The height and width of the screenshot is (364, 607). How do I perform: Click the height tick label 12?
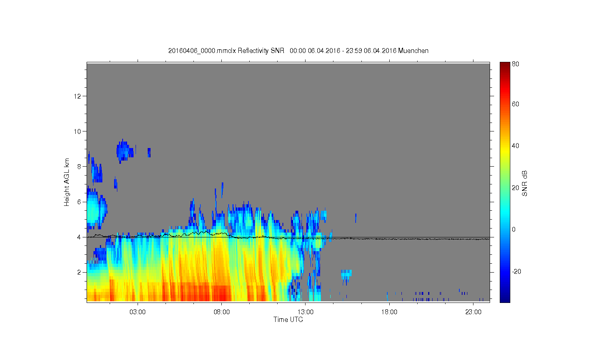click(78, 96)
